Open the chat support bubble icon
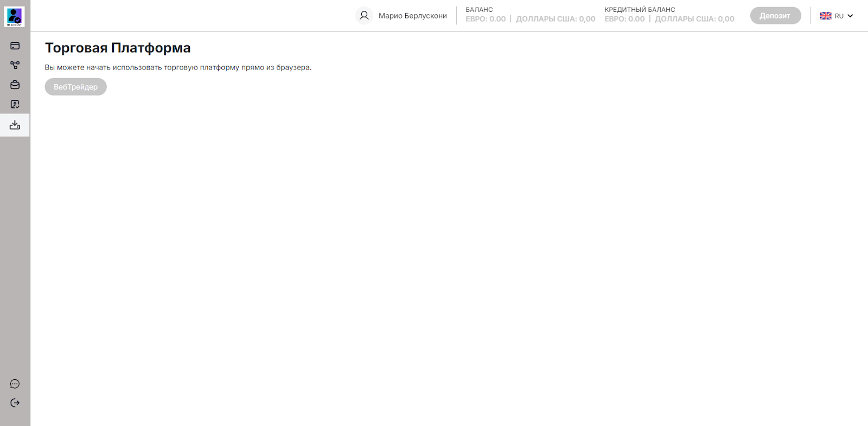This screenshot has width=868, height=426. tap(15, 384)
